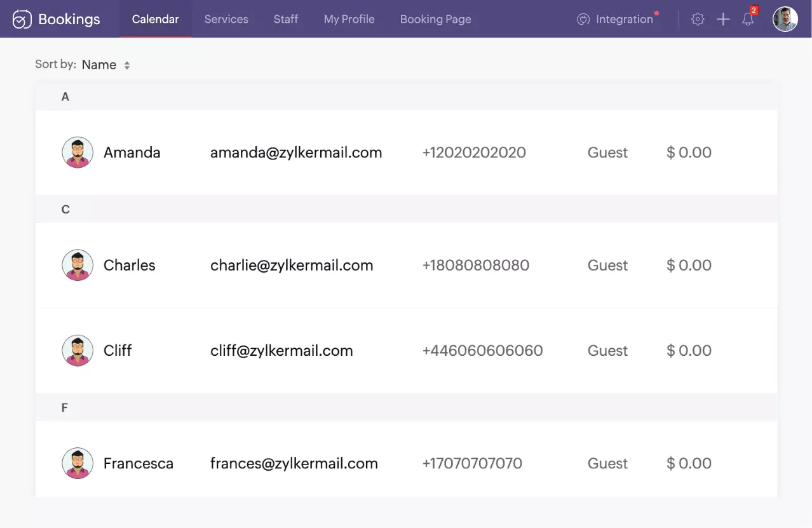Open the user profile picture menu

tap(785, 19)
